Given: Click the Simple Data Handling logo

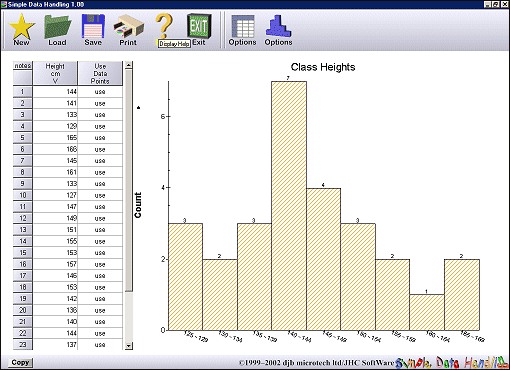Looking at the screenshot, I should [451, 362].
